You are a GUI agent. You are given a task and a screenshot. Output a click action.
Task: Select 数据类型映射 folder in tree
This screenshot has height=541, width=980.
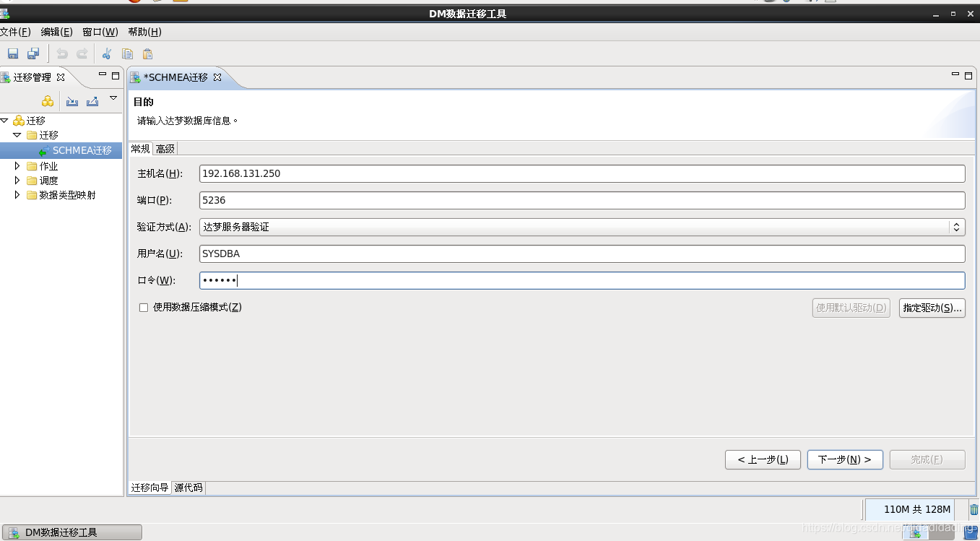click(67, 195)
